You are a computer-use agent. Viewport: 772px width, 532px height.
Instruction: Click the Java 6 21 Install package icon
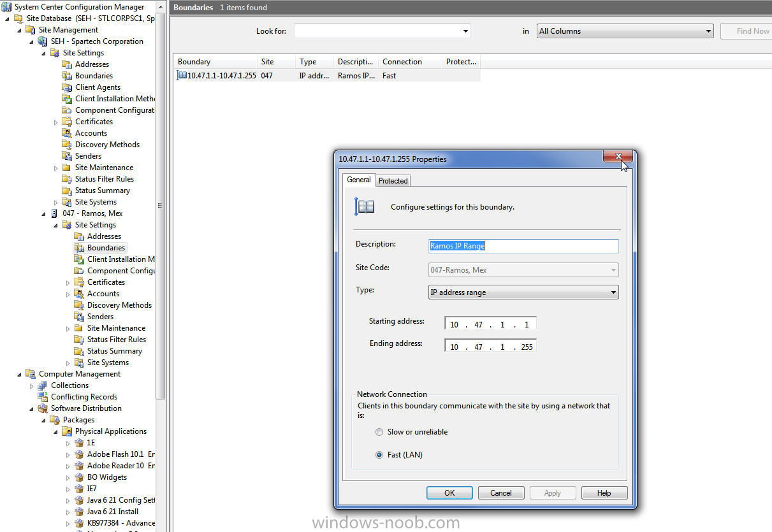coord(79,512)
